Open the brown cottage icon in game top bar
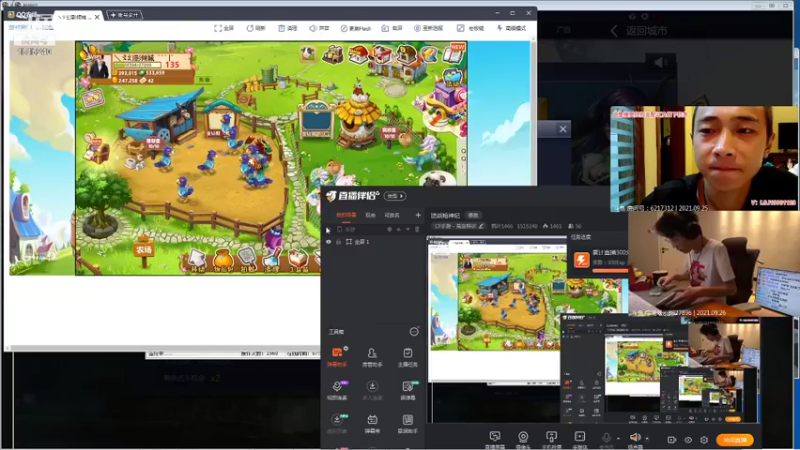800x450 pixels. 406,55
